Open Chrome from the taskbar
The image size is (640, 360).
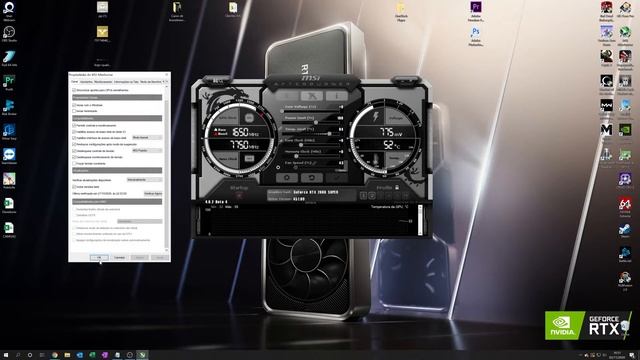[54, 355]
